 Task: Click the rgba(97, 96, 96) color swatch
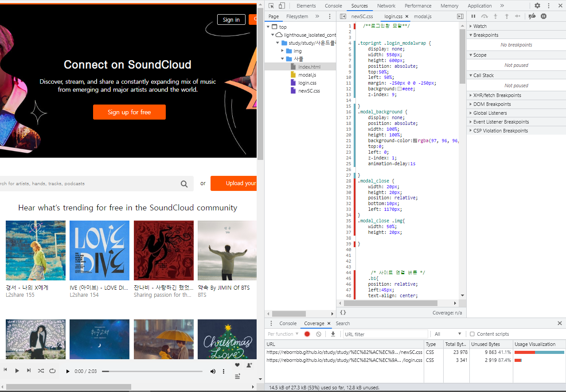click(x=415, y=141)
